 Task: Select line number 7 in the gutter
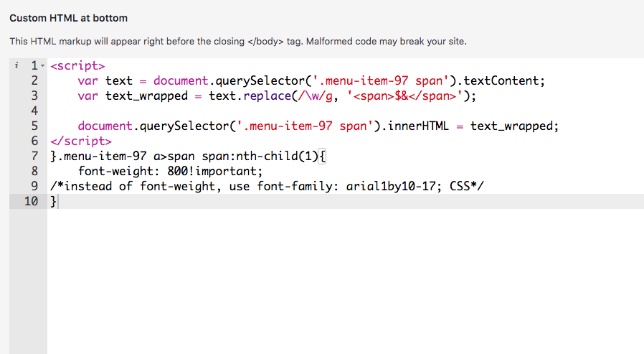tap(34, 157)
